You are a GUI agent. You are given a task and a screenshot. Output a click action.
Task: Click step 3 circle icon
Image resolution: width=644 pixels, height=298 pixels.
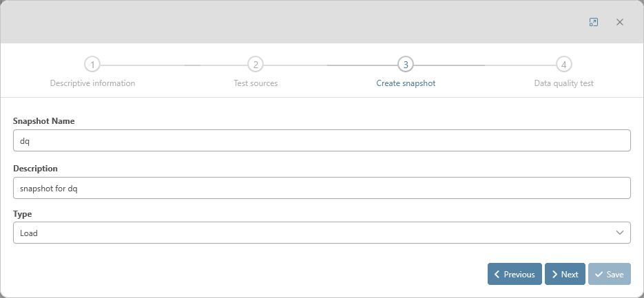(x=406, y=65)
